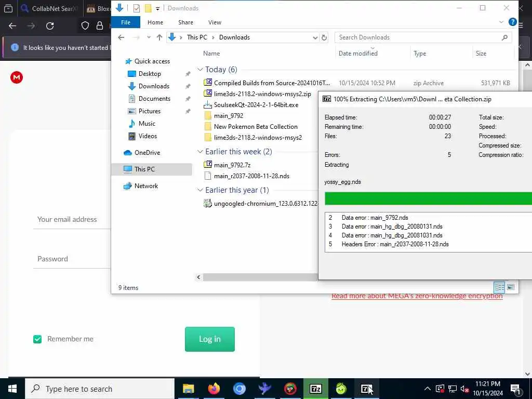Click the Windows Start button
This screenshot has width=532, height=399.
[x=12, y=389]
